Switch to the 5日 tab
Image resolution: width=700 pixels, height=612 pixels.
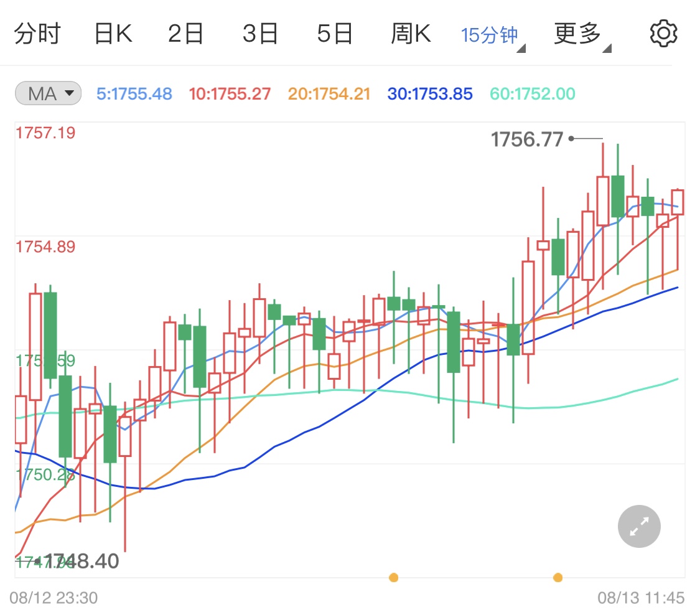[335, 33]
